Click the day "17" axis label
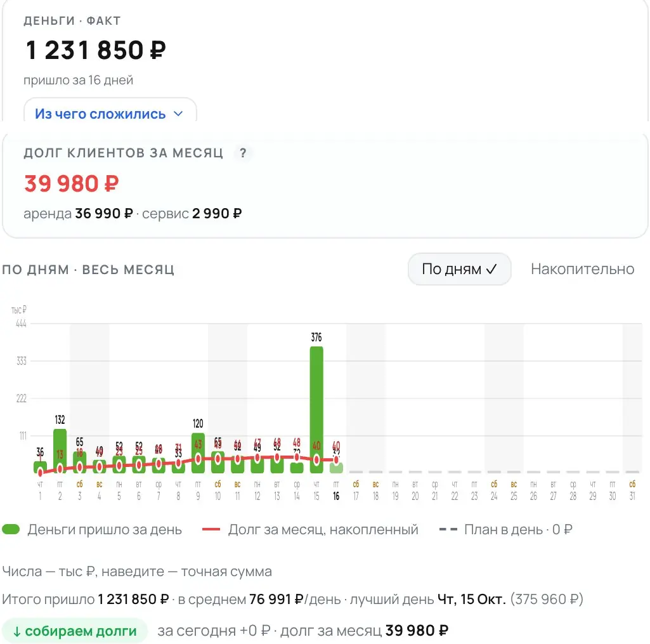The image size is (650, 644). (x=356, y=496)
